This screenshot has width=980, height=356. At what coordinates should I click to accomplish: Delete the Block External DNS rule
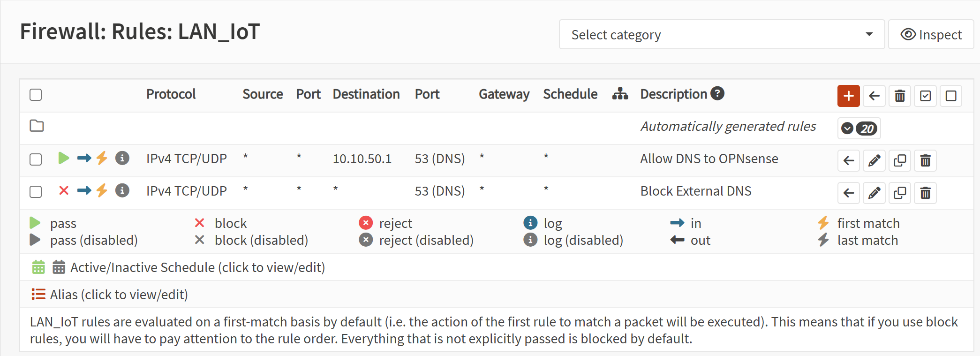coord(925,193)
